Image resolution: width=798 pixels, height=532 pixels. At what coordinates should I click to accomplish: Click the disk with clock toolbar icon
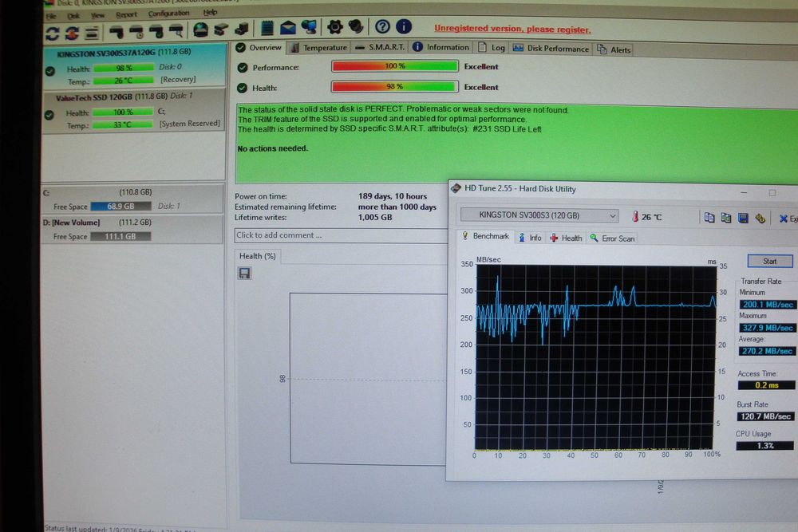click(136, 33)
